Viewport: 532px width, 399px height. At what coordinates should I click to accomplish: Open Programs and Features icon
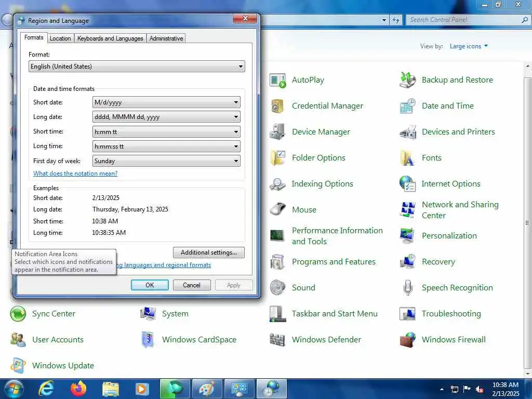277,262
